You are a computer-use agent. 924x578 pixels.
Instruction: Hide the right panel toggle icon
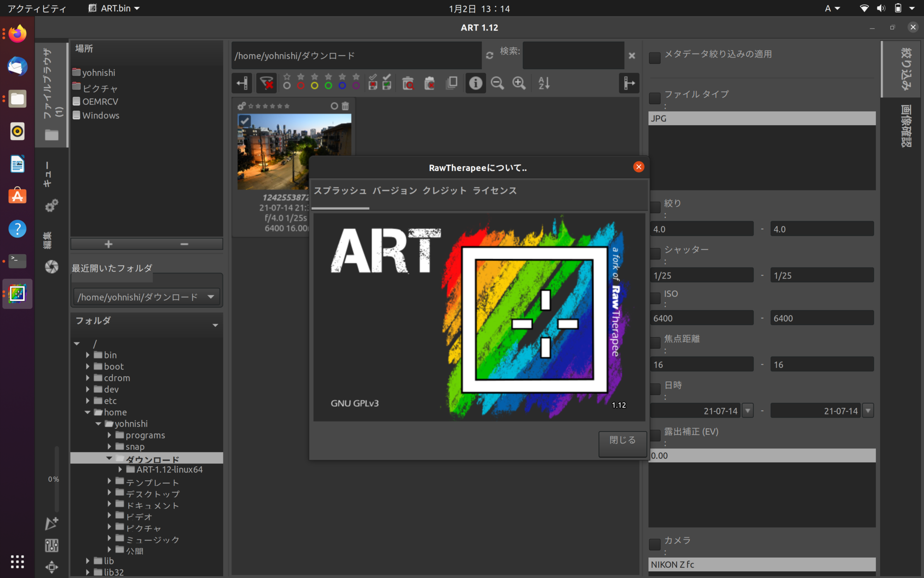(629, 83)
